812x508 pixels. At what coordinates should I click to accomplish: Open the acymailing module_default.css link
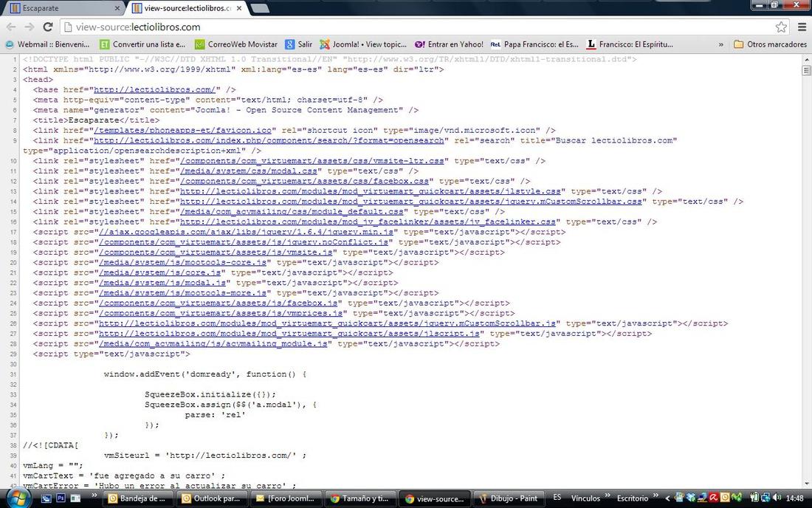(x=292, y=211)
